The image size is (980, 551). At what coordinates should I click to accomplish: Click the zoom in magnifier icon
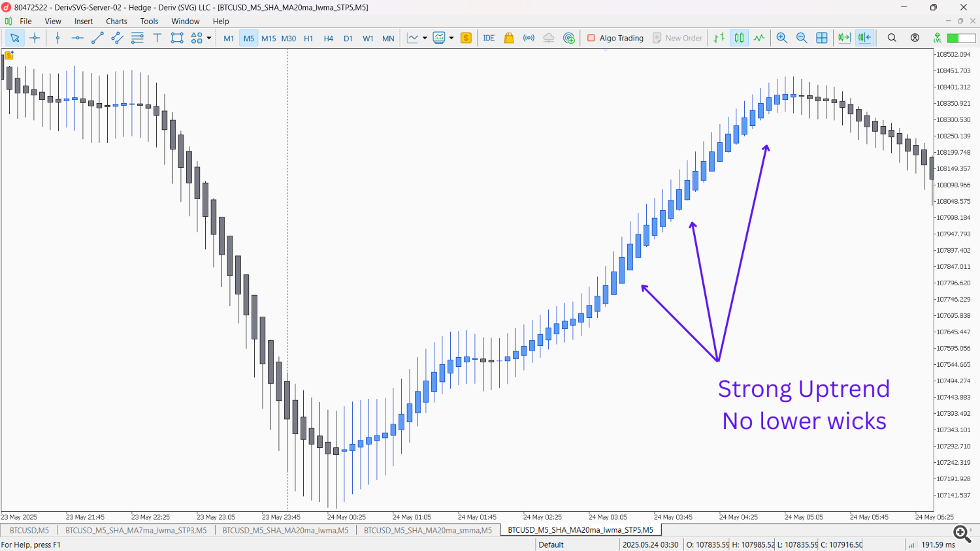[x=781, y=38]
